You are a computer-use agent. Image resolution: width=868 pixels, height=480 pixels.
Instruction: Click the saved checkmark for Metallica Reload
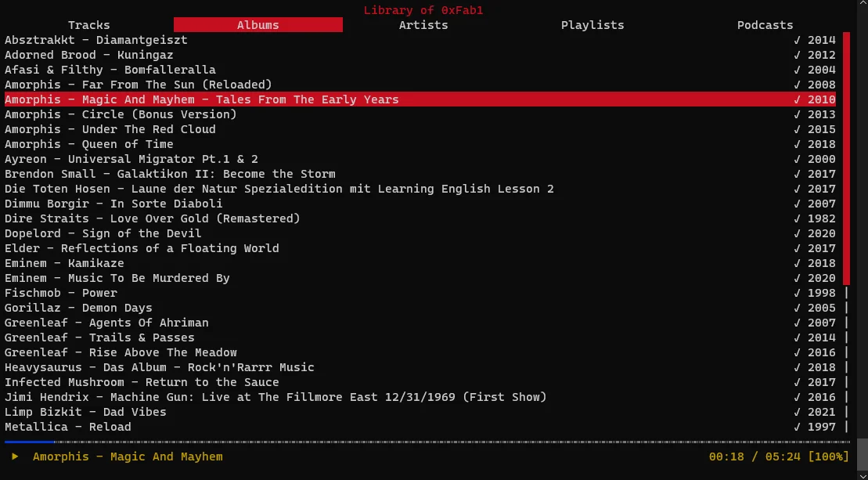point(797,427)
